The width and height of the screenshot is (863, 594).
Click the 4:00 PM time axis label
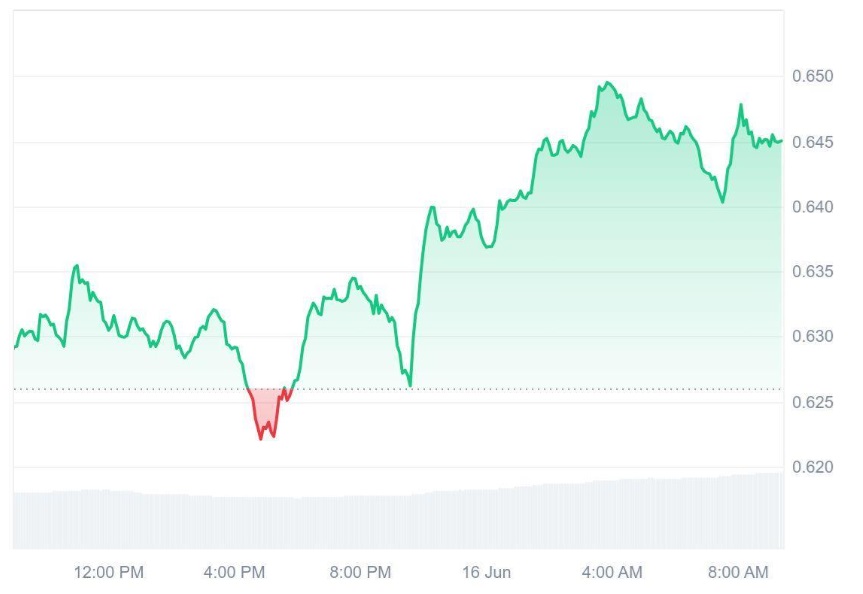point(235,572)
